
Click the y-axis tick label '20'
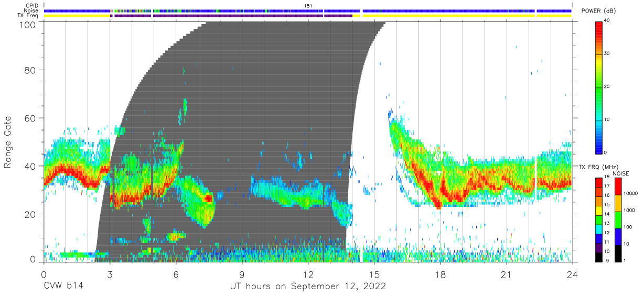(31, 214)
